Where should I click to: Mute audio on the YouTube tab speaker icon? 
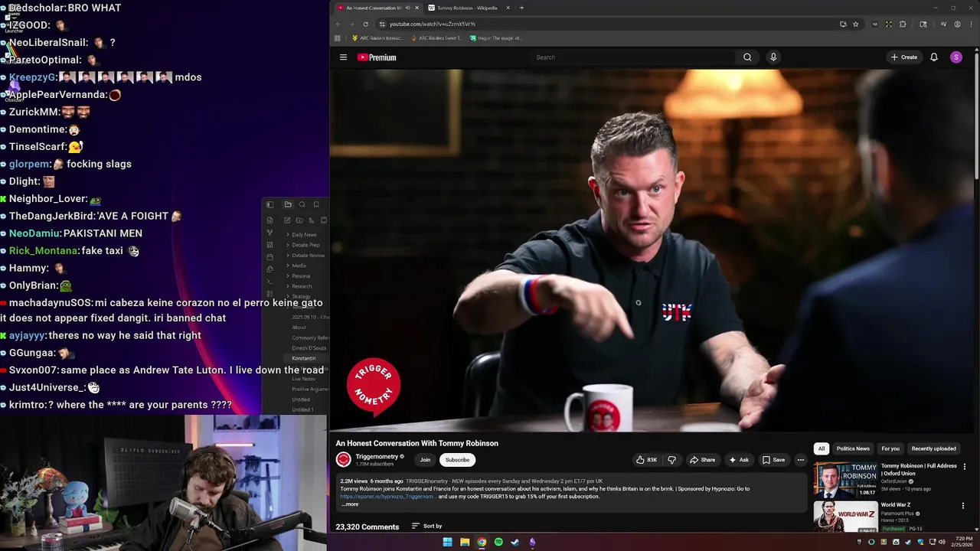pyautogui.click(x=407, y=8)
